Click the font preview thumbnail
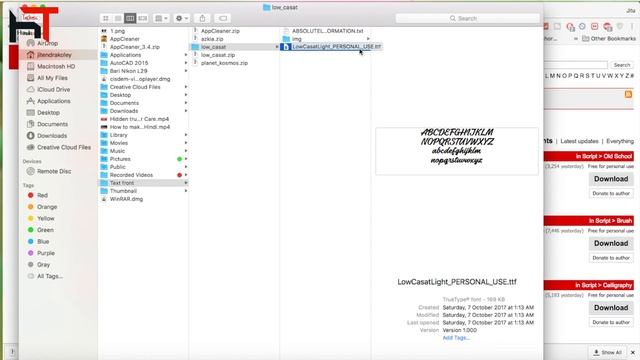 pyautogui.click(x=457, y=151)
